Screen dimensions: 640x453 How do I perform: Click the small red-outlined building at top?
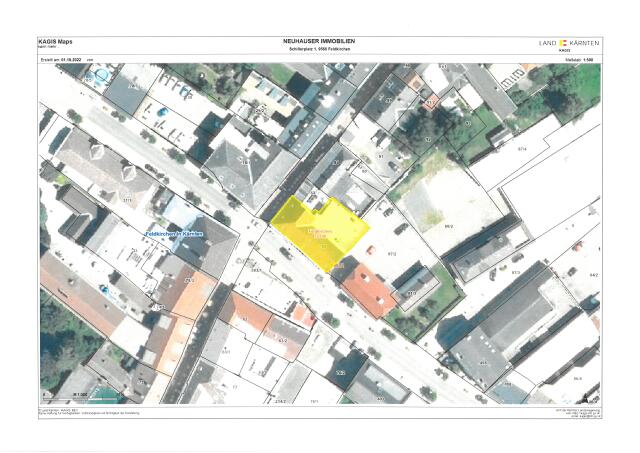pyautogui.click(x=431, y=101)
